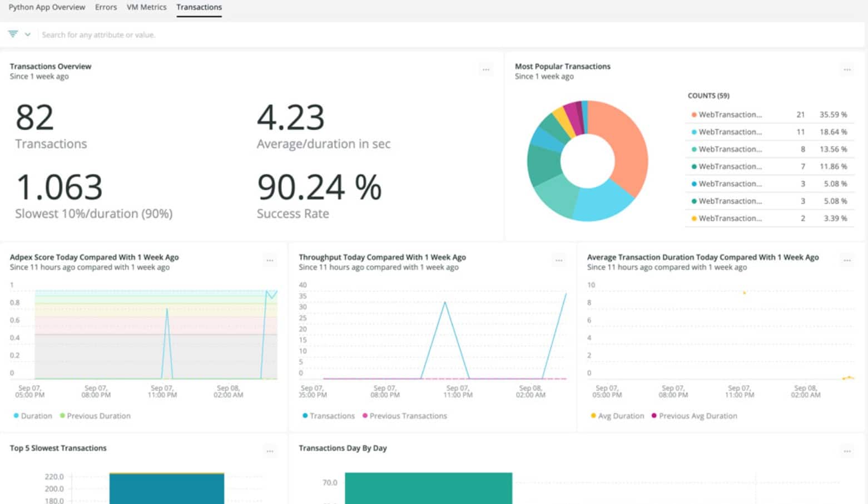
Task: Open the VM Metrics tab
Action: tap(146, 7)
